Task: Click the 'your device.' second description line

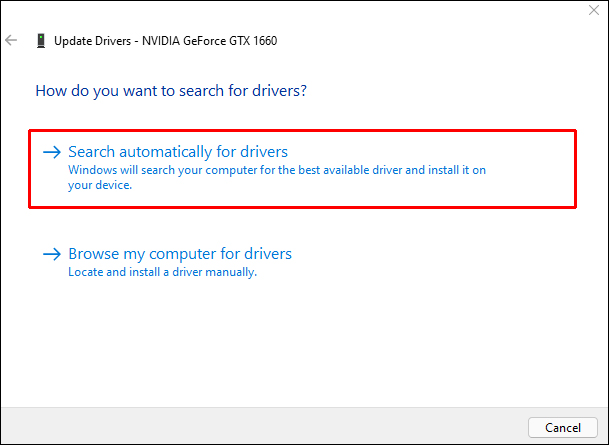Action: 100,185
